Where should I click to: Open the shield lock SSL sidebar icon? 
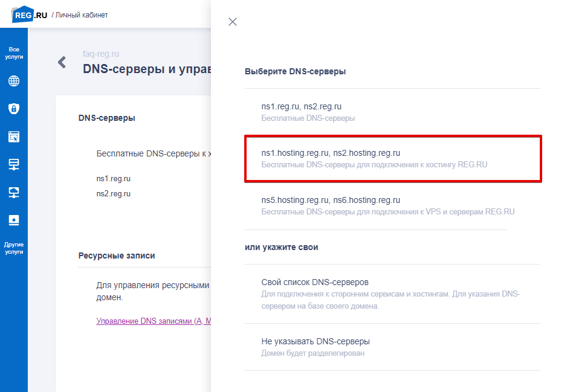point(14,109)
